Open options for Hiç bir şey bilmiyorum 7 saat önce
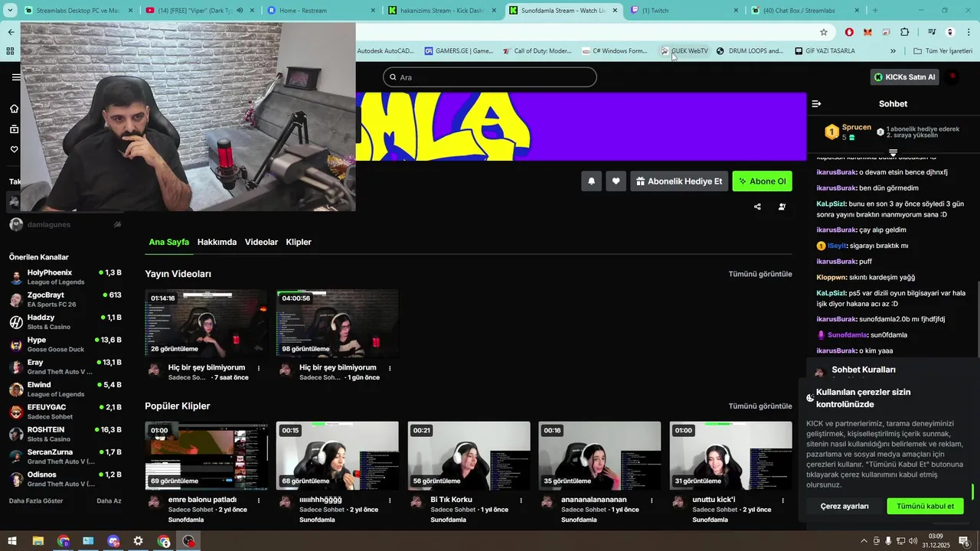 click(x=259, y=368)
